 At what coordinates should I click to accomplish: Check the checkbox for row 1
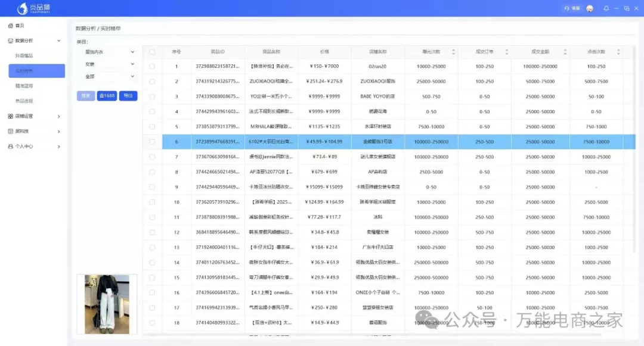tap(152, 66)
